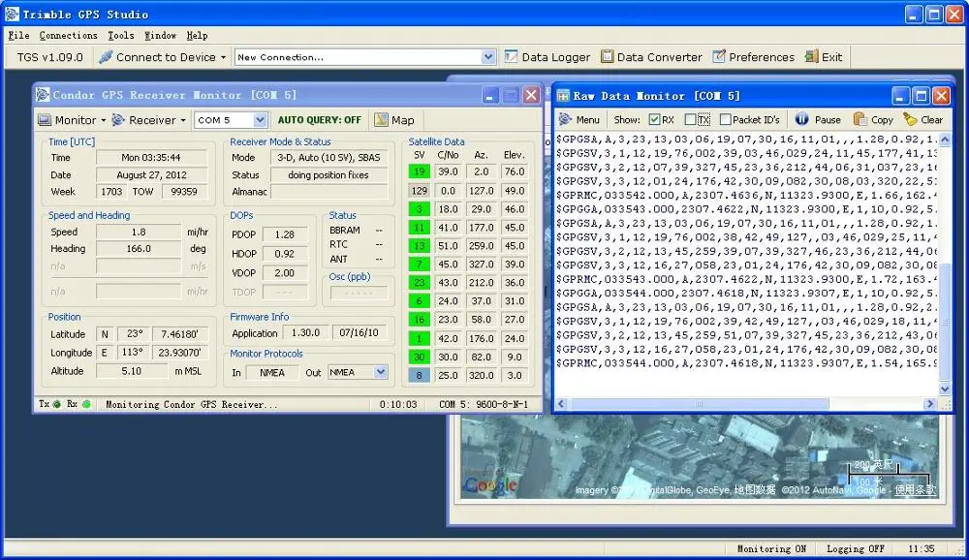Screen dimensions: 969x560
Task: Click Raw Data Monitor scroll right arrow
Action: coord(929,404)
